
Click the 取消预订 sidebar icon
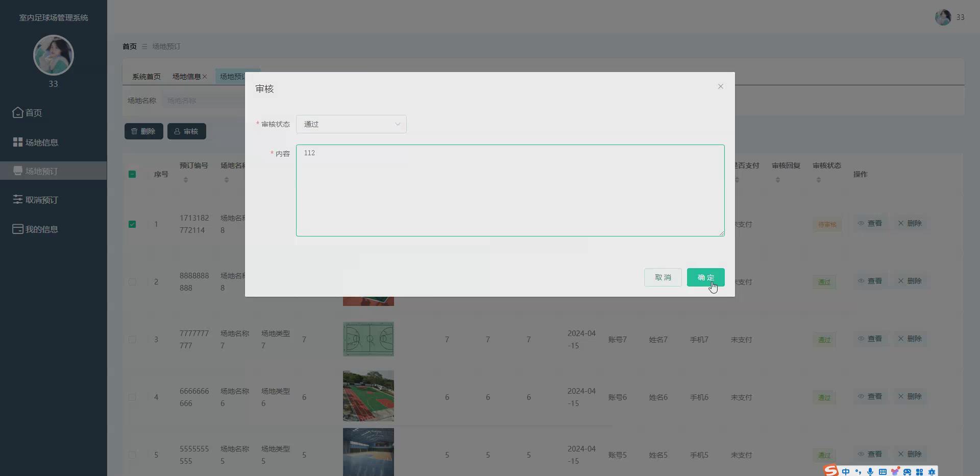point(17,199)
